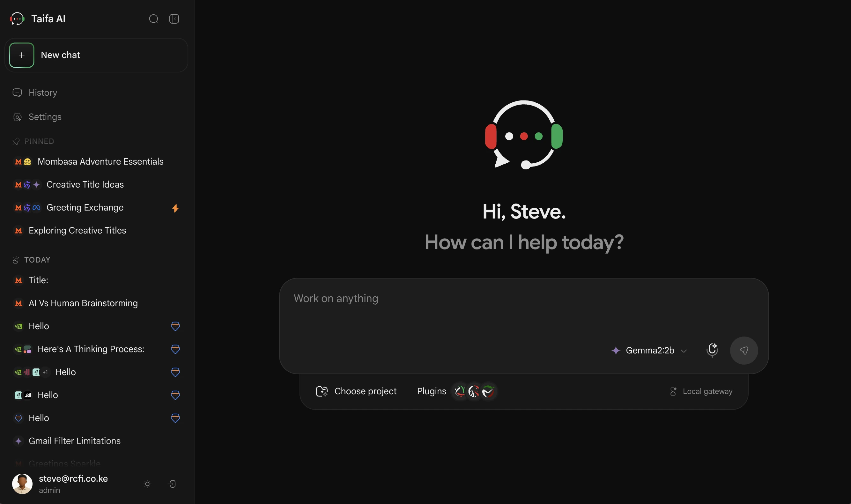Open the Plugins label
This screenshot has width=851, height=504.
432,391
